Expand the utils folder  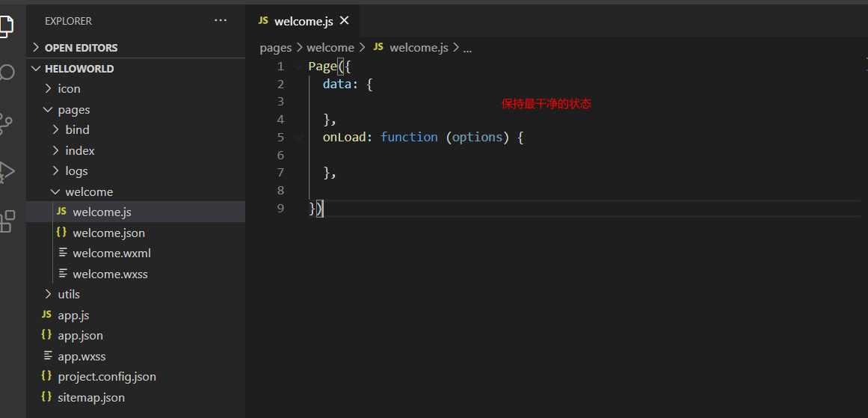135,294
